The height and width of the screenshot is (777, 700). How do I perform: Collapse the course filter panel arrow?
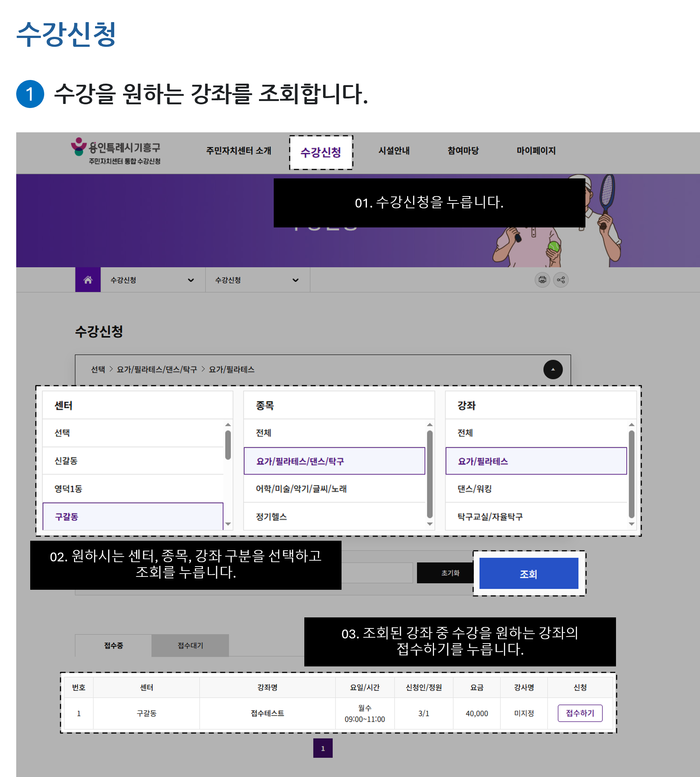pyautogui.click(x=553, y=369)
